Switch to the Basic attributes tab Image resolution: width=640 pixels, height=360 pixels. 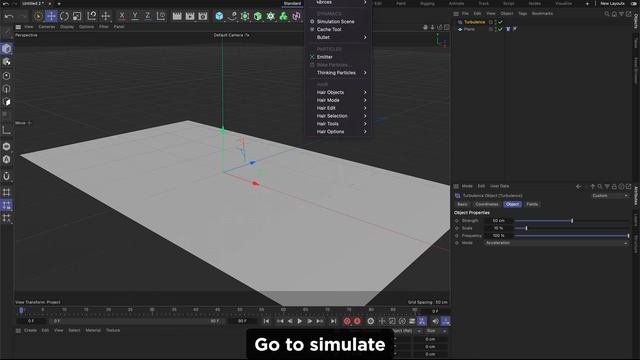(462, 204)
